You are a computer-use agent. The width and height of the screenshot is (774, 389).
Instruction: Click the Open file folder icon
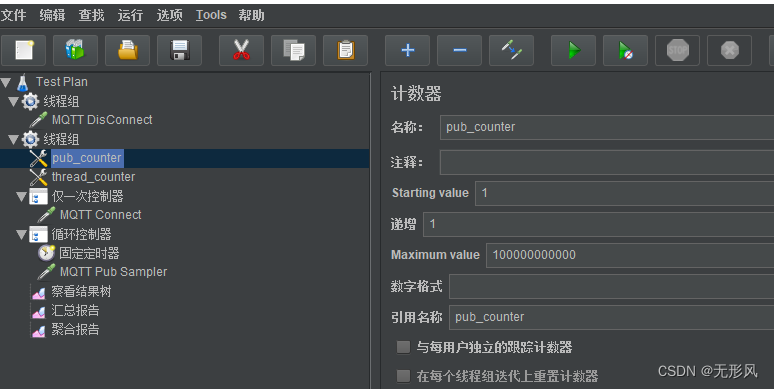(x=127, y=50)
